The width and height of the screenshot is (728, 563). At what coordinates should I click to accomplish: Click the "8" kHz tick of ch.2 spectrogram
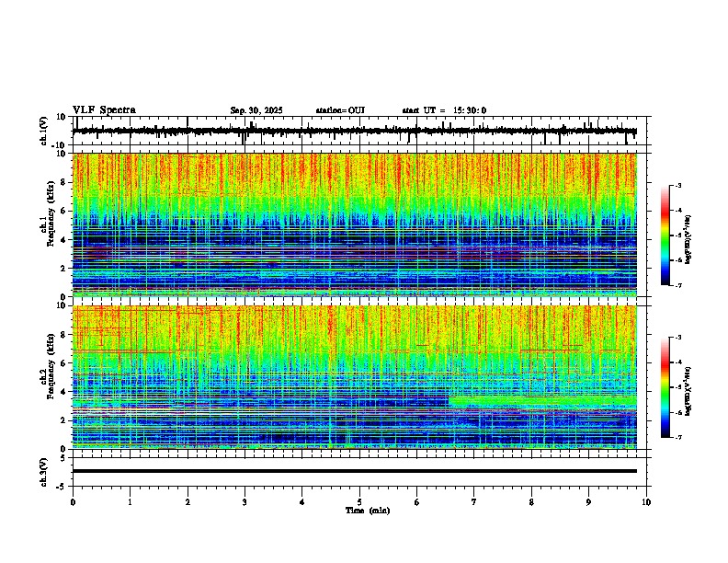click(x=64, y=335)
